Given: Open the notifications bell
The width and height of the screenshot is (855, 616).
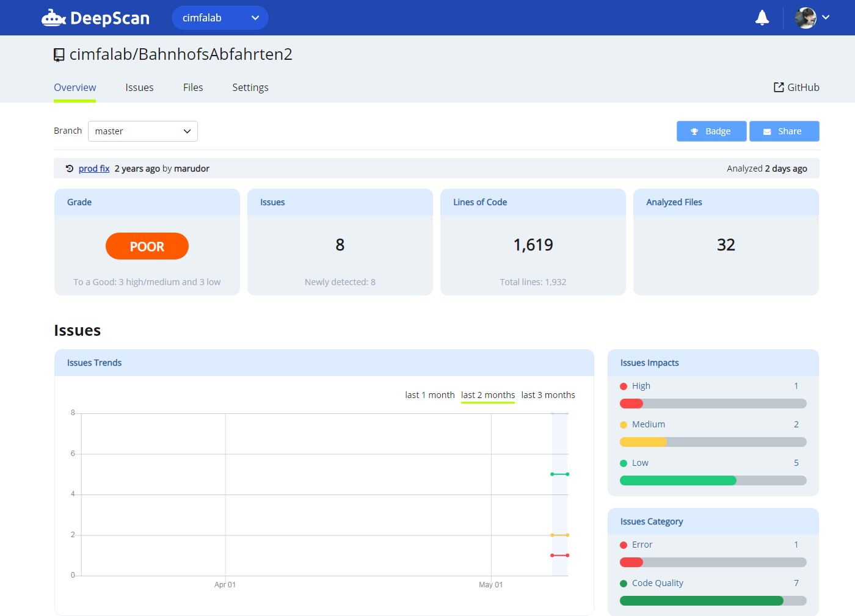Looking at the screenshot, I should (x=762, y=18).
